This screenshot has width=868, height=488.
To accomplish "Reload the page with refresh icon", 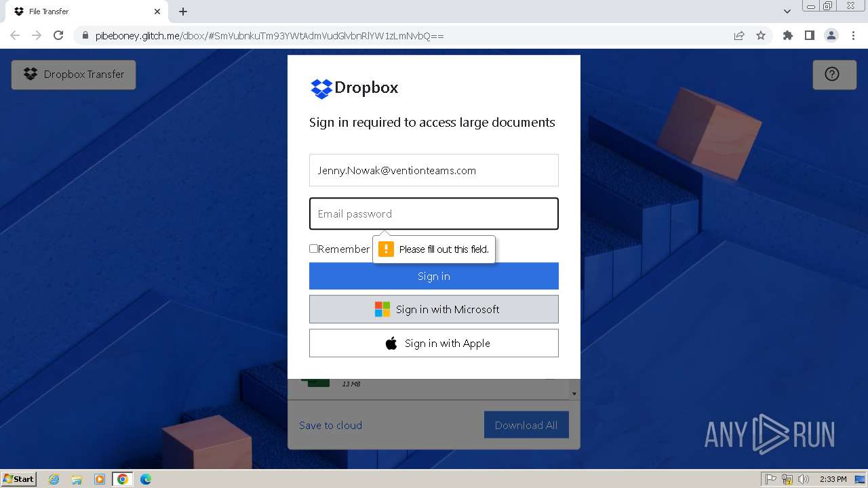I will tap(58, 35).
